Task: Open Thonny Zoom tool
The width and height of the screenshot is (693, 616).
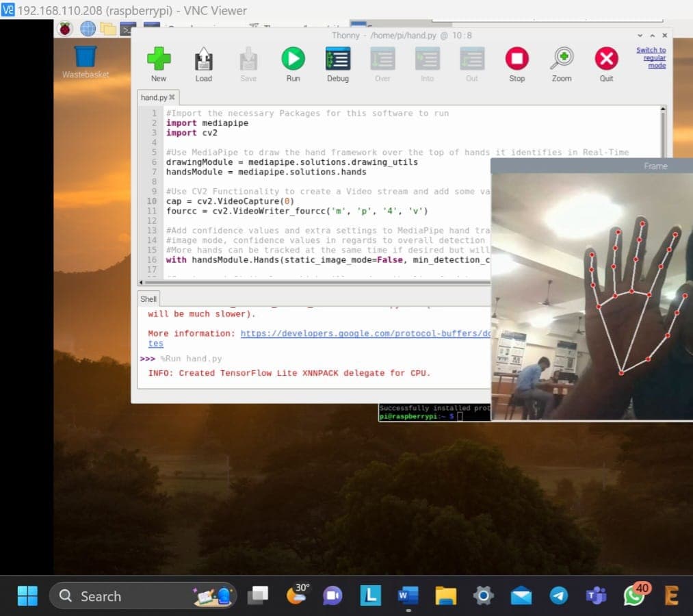Action: tap(562, 64)
